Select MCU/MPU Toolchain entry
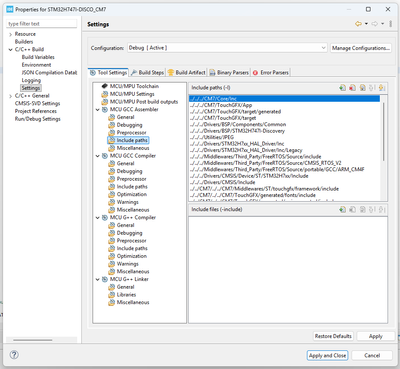 (x=134, y=86)
